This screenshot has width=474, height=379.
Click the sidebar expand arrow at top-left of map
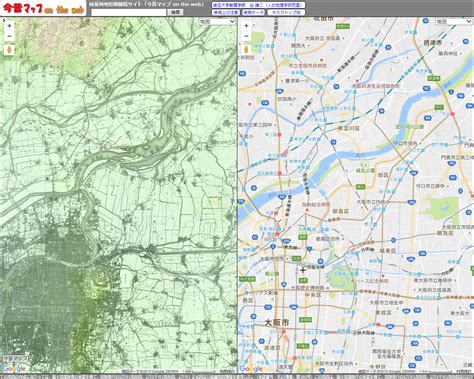click(x=3, y=20)
